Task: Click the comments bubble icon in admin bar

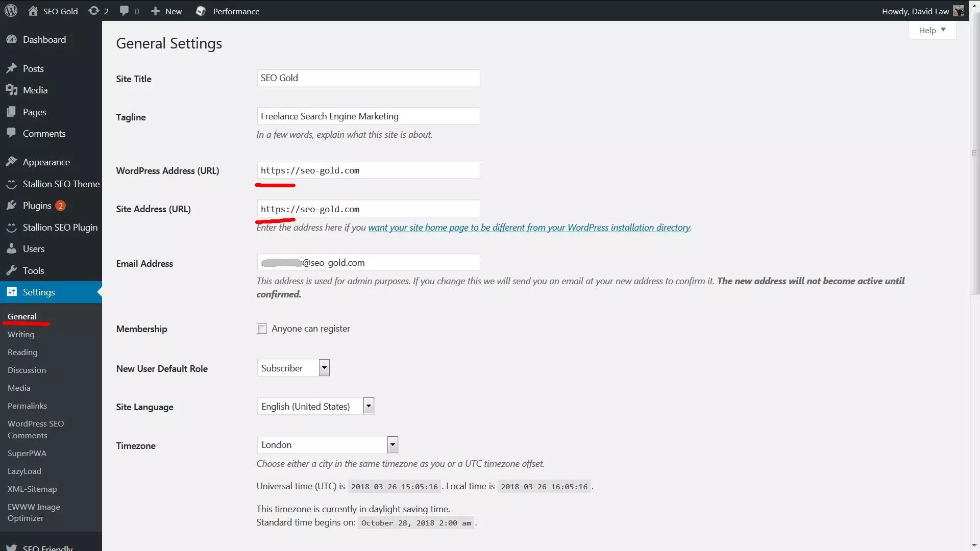Action: click(124, 11)
